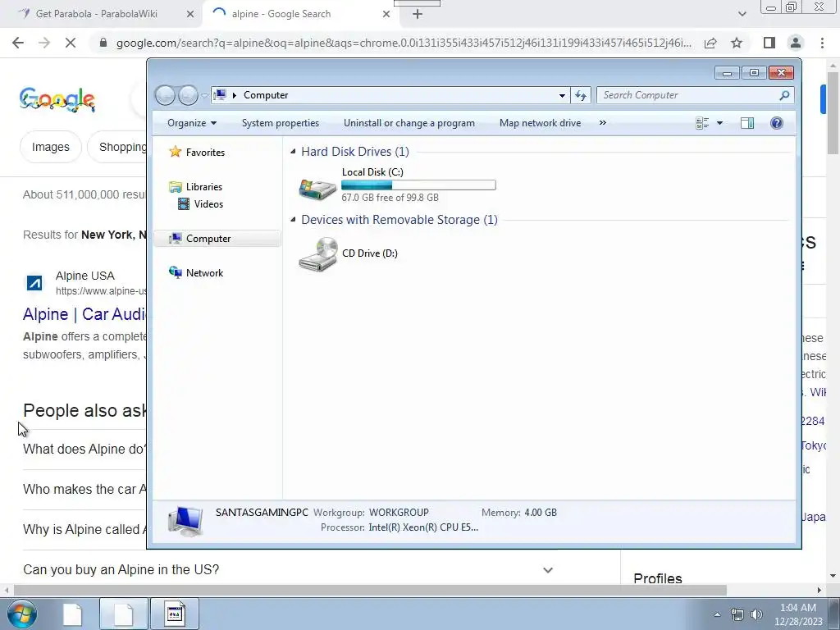The width and height of the screenshot is (840, 630).
Task: Click the Alpine USA site name
Action: coord(84,276)
